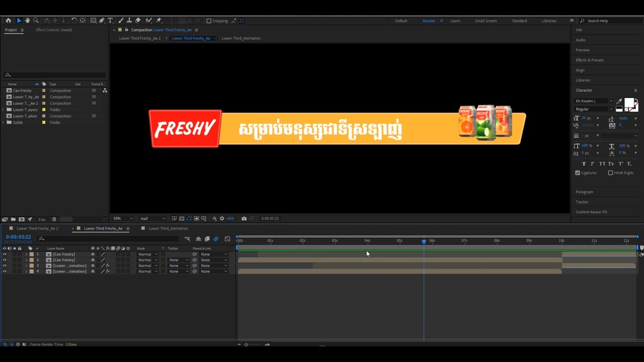Click the Lower Third_Animation breadcrumb in viewer
Image resolution: width=644 pixels, height=362 pixels.
241,38
